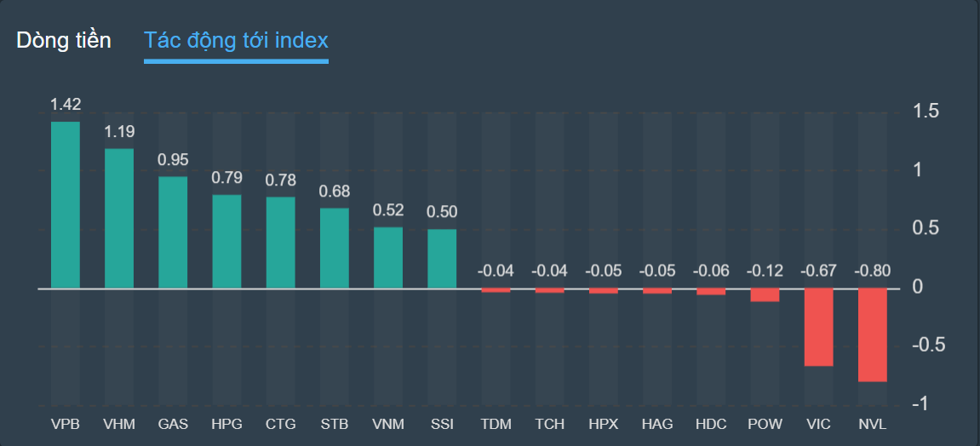
Task: Click the VIC ticker label
Action: click(818, 424)
